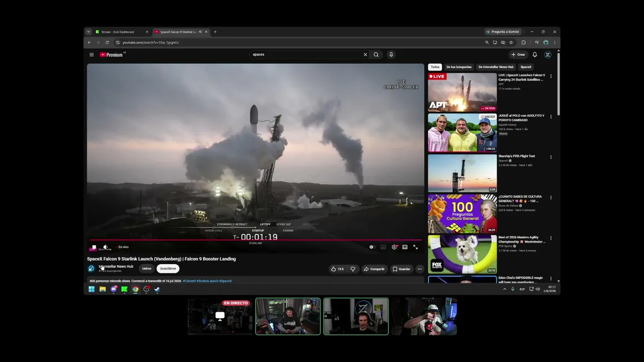
Task: Clear the spacex search text
Action: tap(365, 55)
